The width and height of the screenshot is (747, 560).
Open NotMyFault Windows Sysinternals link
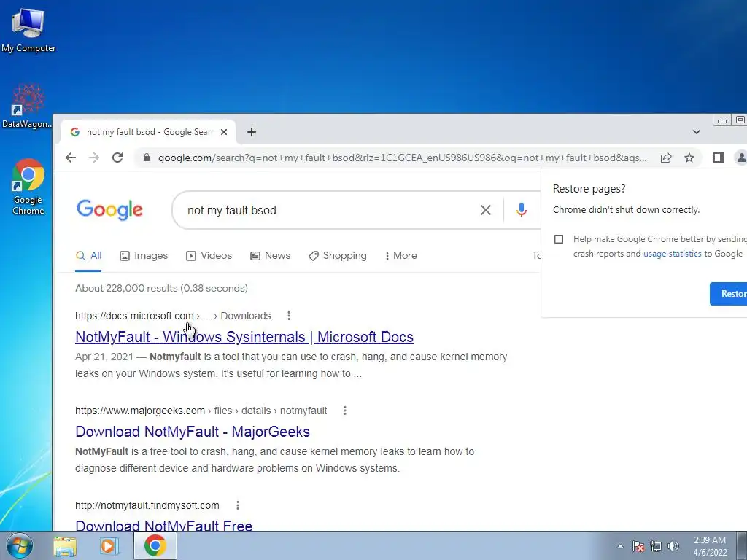[x=244, y=337]
